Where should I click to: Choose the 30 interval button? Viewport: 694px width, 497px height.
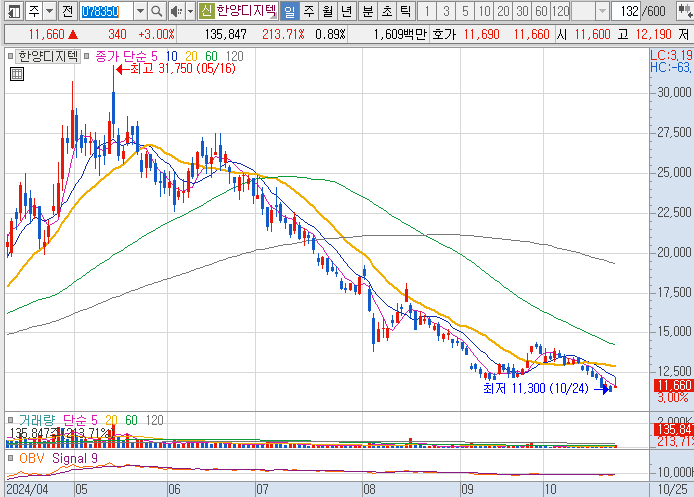[x=522, y=11]
